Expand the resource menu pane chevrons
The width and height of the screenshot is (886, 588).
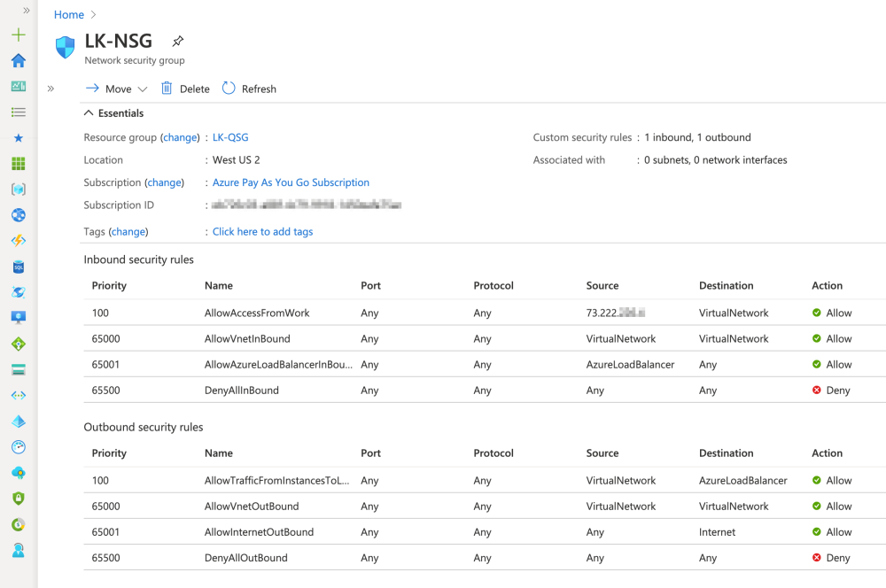click(51, 89)
